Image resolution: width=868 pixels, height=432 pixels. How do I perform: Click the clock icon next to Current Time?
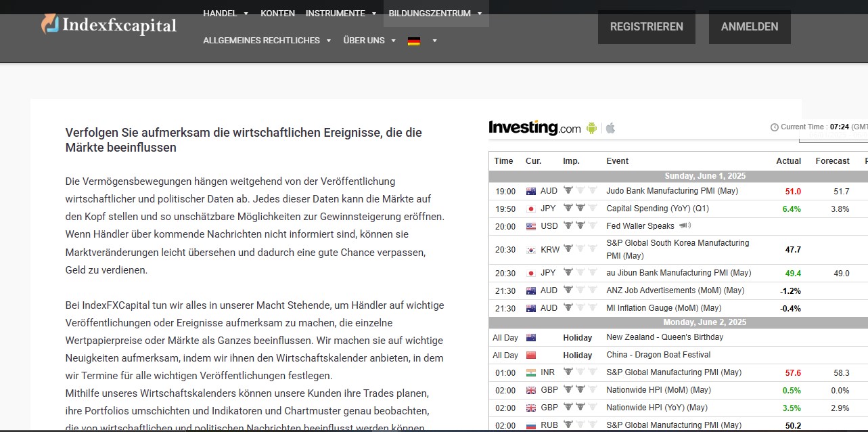[775, 127]
